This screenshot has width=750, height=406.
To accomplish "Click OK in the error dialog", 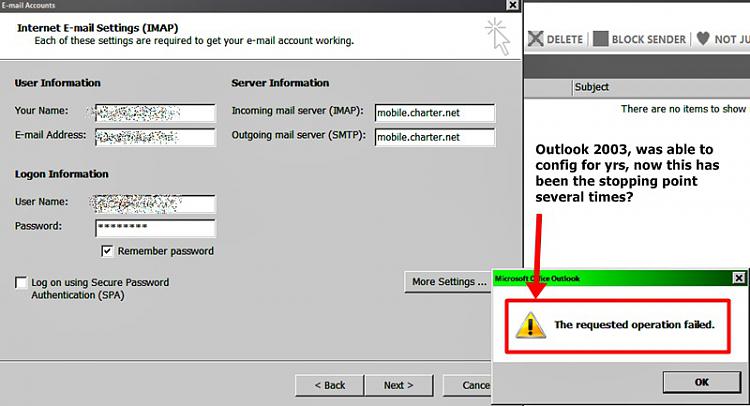I will pyautogui.click(x=702, y=382).
